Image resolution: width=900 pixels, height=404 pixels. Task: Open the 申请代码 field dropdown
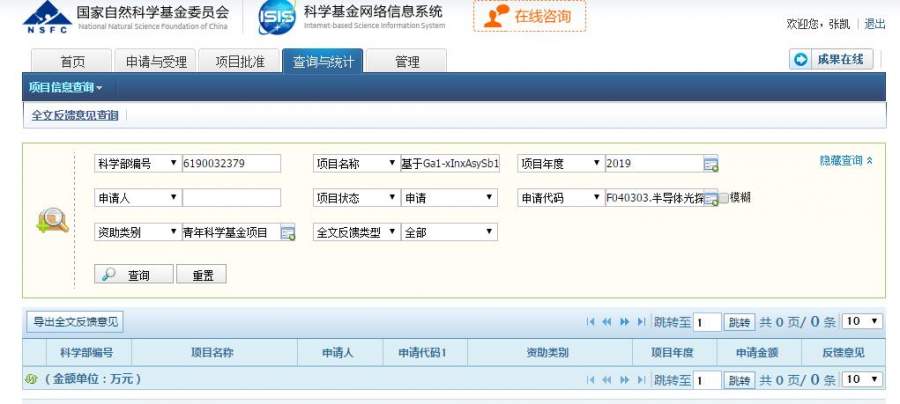pos(561,198)
